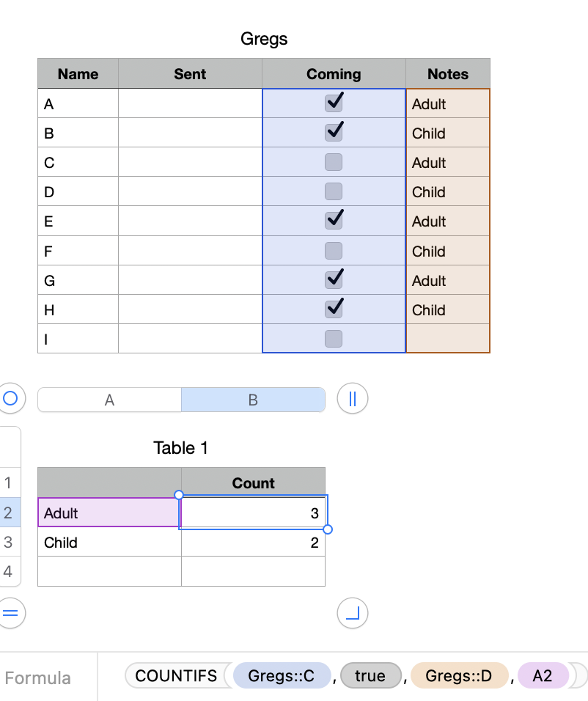Viewport: 588px width, 701px height.
Task: Click the COUNTIFS function token
Action: [176, 676]
